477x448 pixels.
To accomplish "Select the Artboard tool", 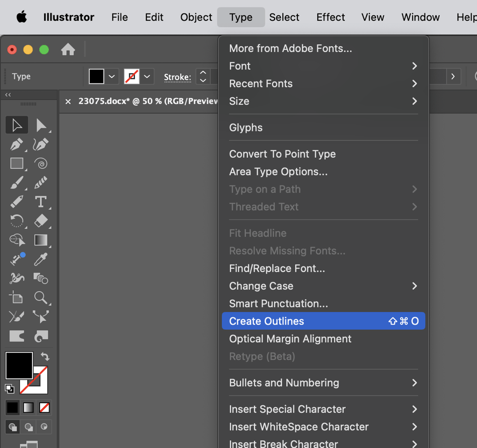I will click(16, 297).
